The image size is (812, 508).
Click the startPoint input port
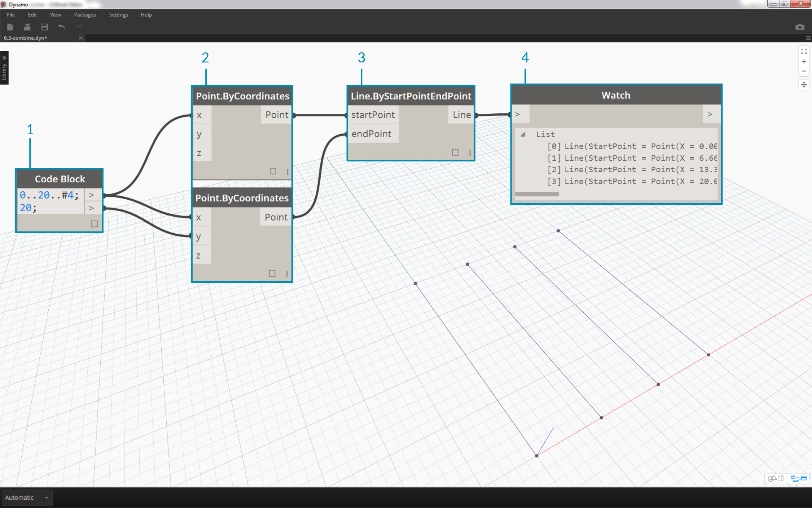(373, 115)
